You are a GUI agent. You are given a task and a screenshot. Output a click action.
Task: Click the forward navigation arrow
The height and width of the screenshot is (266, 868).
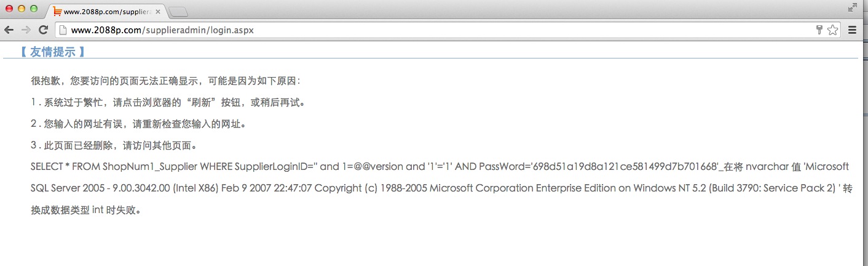[26, 30]
